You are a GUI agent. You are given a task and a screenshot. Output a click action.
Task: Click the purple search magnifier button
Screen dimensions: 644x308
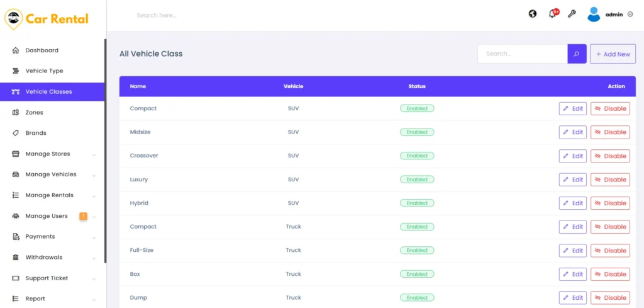pyautogui.click(x=577, y=54)
